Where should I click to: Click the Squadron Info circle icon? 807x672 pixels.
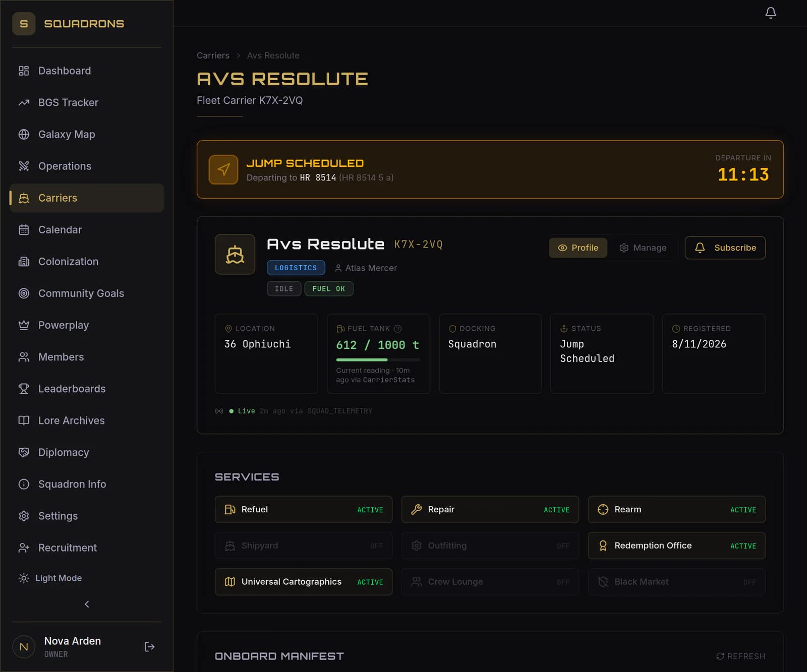(24, 483)
